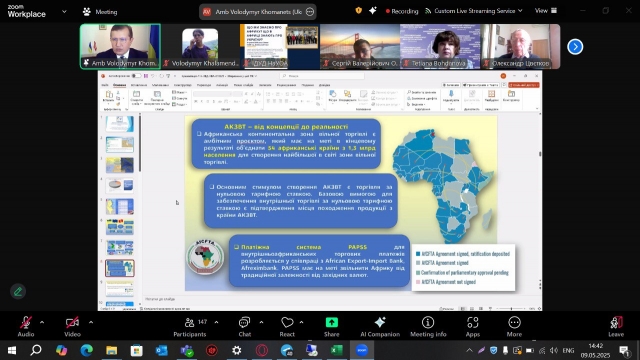640x360 pixels.
Task: Start video with the Video button
Action: click(72, 327)
